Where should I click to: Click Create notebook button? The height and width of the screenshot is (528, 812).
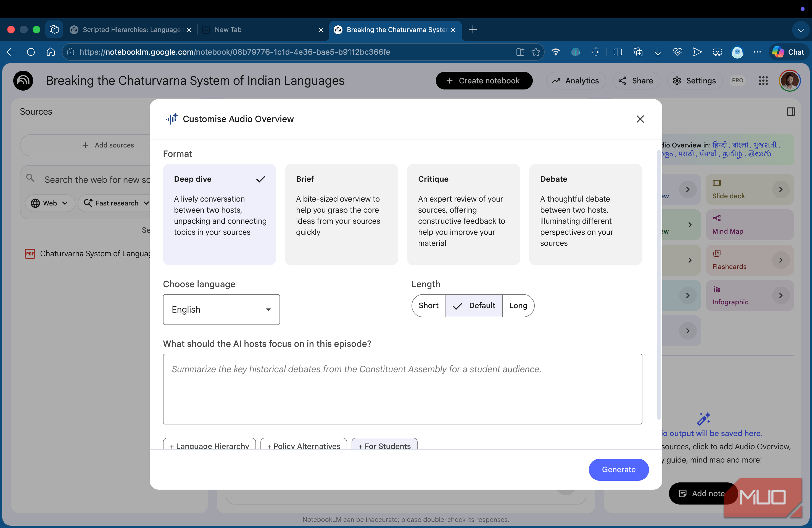484,80
